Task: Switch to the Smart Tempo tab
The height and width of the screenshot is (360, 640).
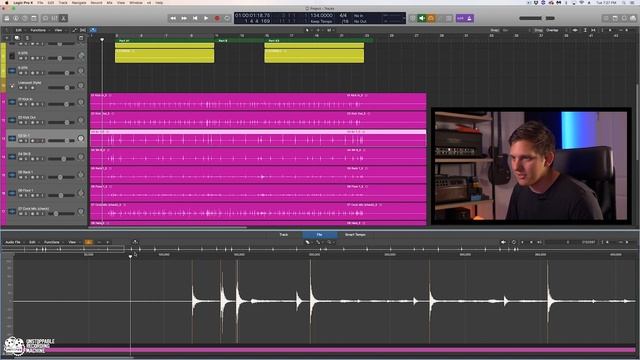Action: coord(355,235)
